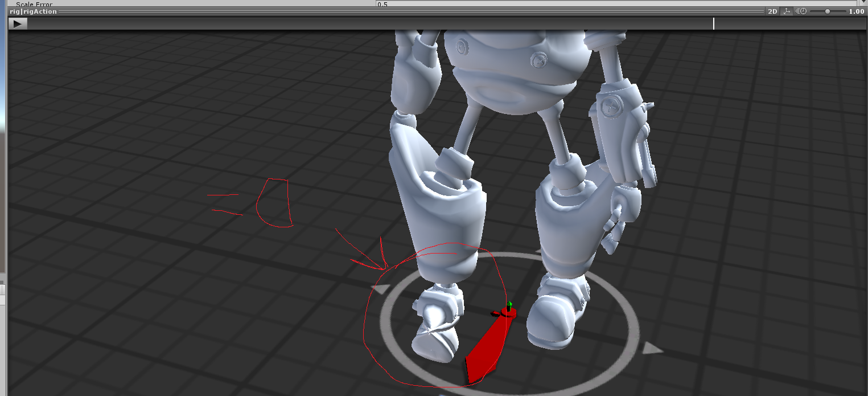
Task: Click the Scale Error value field 0.5
Action: pyautogui.click(x=616, y=3)
